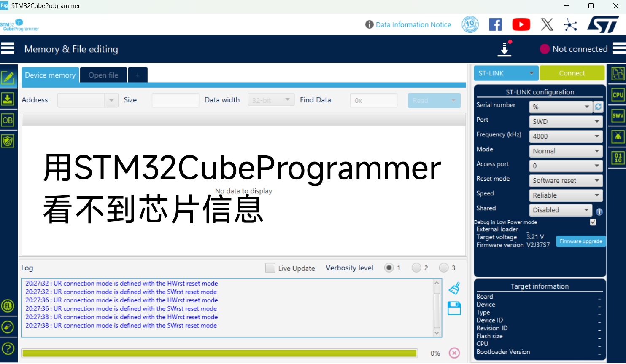Click the 10 years anniversary badge

(x=470, y=25)
